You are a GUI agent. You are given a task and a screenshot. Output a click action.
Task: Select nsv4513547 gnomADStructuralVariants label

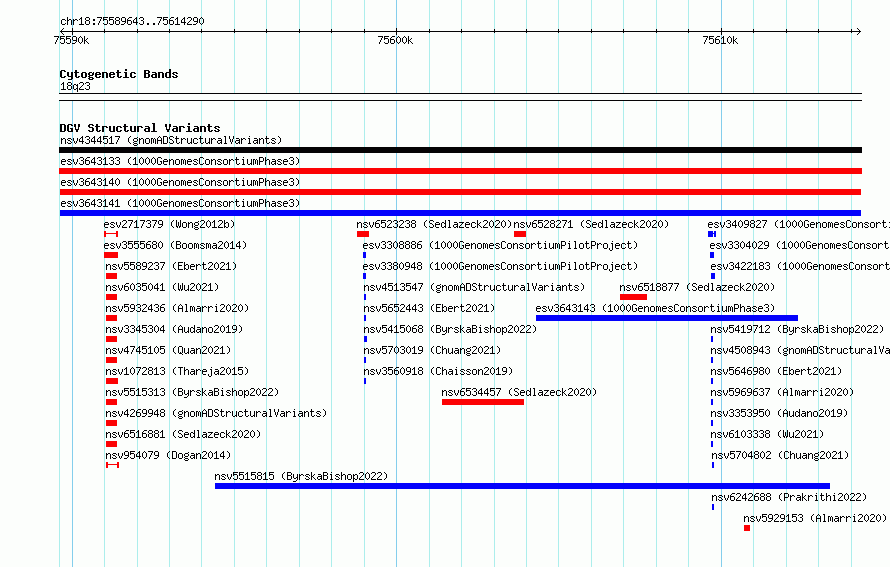tap(474, 287)
